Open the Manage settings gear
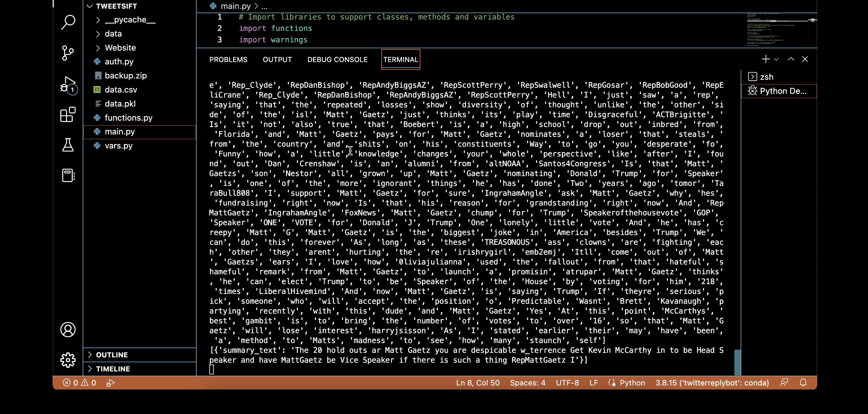 point(68,360)
